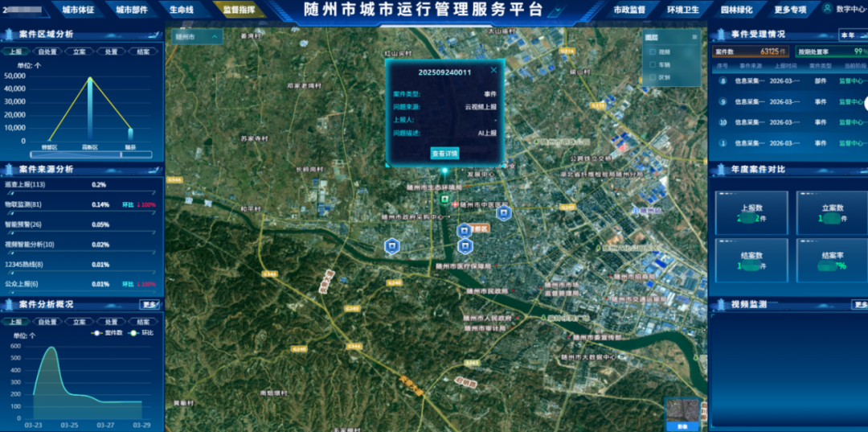The width and height of the screenshot is (868, 432).
Task: Open the 城市部件 tab
Action: (x=133, y=10)
